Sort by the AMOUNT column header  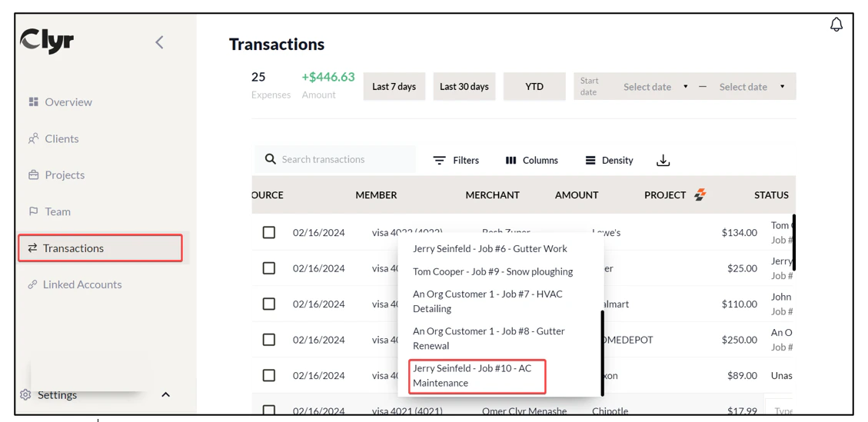(577, 195)
